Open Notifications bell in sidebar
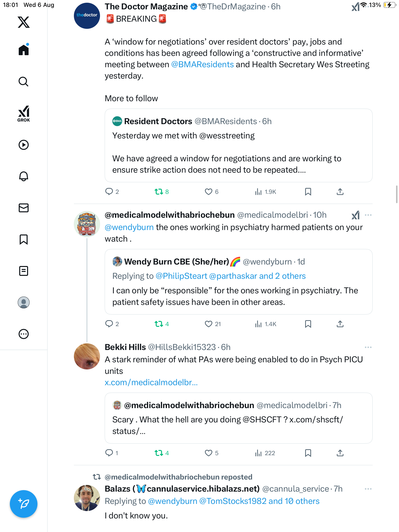The width and height of the screenshot is (399, 532). (24, 176)
